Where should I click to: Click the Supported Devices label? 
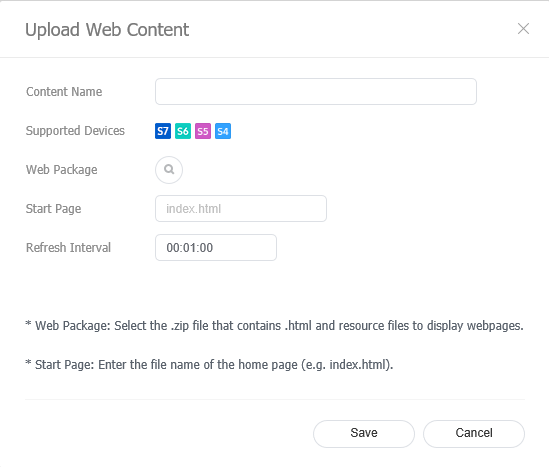75,131
